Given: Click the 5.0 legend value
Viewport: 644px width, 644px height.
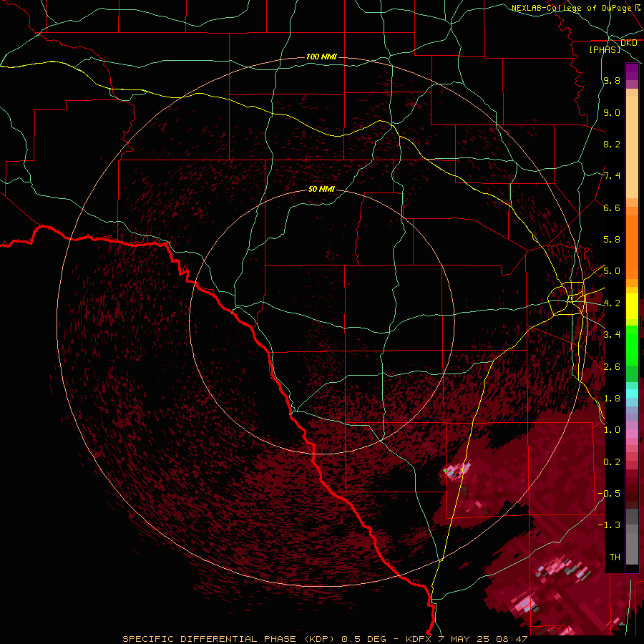Looking at the screenshot, I should (612, 271).
